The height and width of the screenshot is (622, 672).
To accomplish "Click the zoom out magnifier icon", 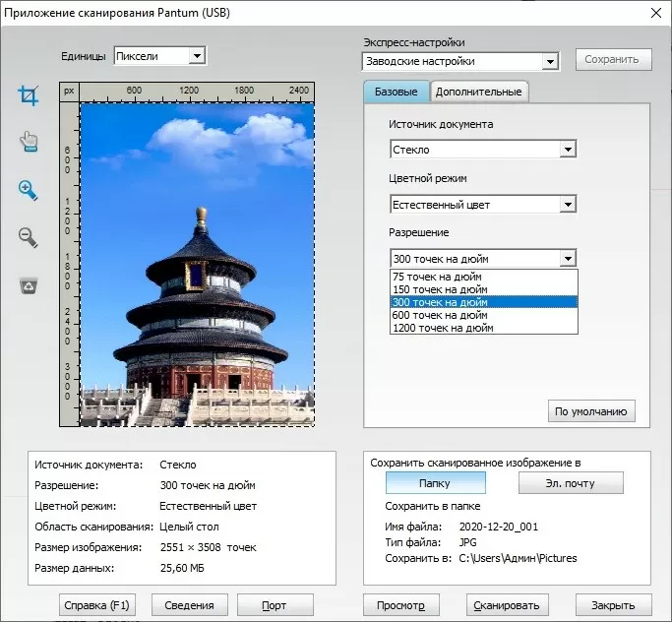I will pos(29,237).
